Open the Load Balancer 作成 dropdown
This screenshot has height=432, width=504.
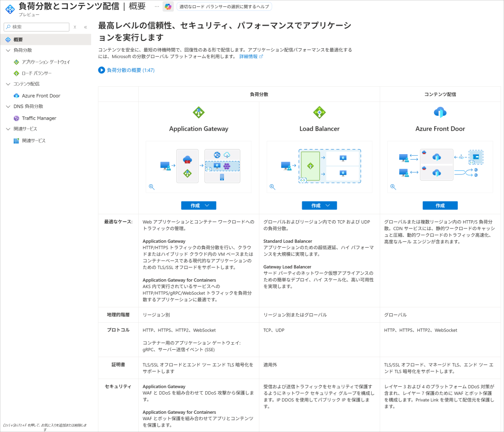click(319, 205)
